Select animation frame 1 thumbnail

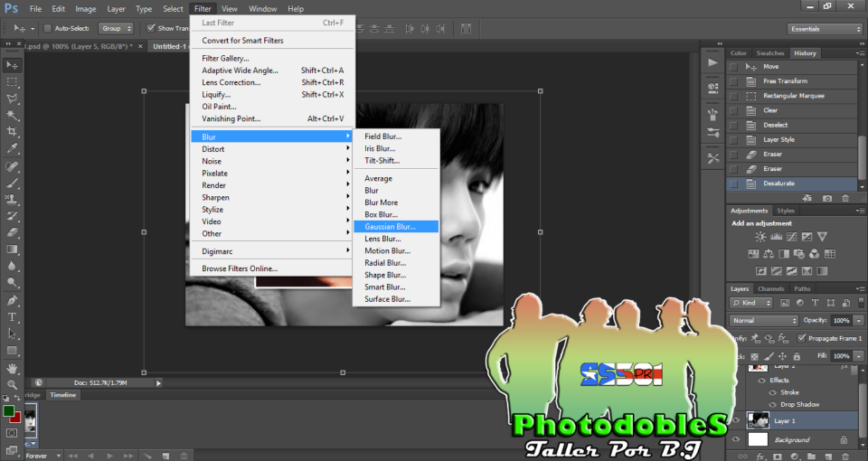(x=31, y=422)
